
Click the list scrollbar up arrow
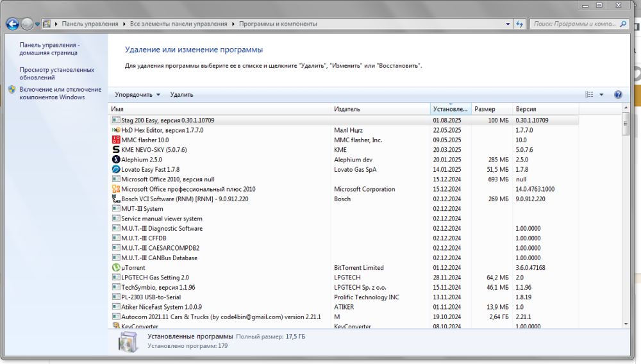click(626, 108)
